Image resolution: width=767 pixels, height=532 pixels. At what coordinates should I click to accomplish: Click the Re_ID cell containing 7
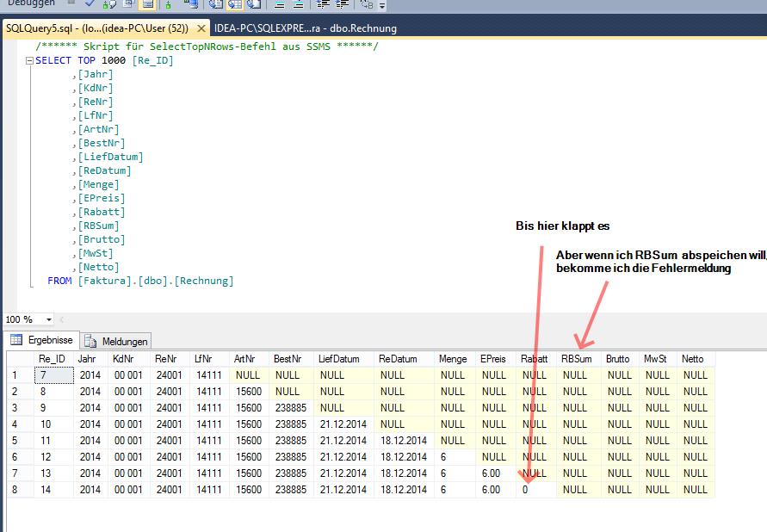point(54,375)
